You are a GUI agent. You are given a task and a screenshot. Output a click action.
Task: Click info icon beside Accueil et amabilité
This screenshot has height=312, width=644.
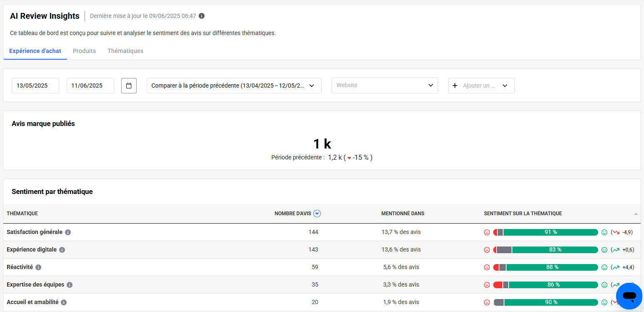click(64, 302)
